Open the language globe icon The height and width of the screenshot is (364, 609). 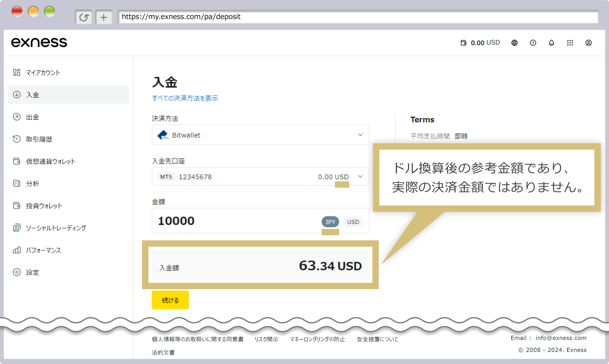pos(514,43)
